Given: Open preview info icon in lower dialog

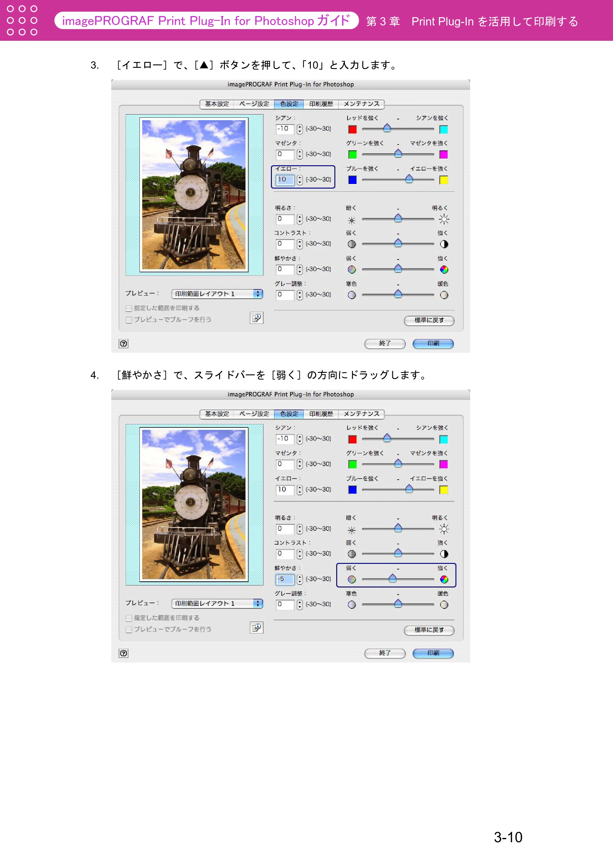Looking at the screenshot, I should (x=257, y=628).
